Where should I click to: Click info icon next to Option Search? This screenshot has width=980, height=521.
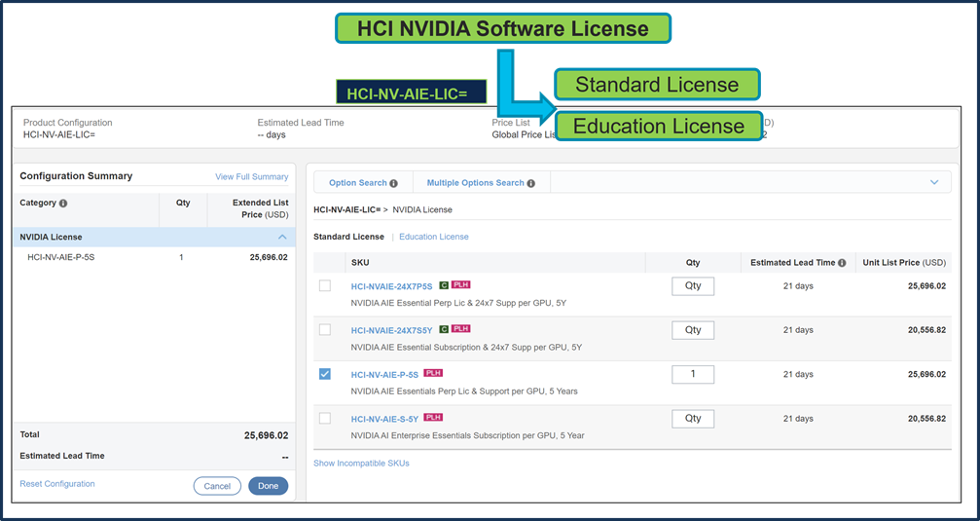pos(394,183)
